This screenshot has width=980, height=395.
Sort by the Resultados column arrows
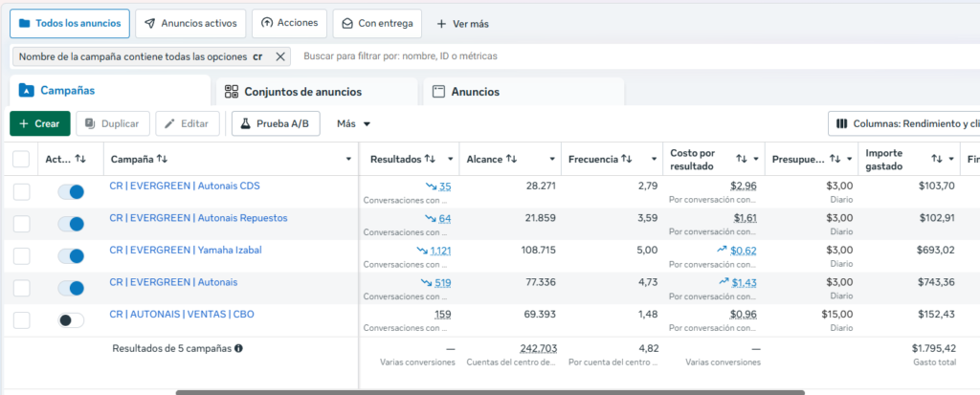[x=430, y=160]
